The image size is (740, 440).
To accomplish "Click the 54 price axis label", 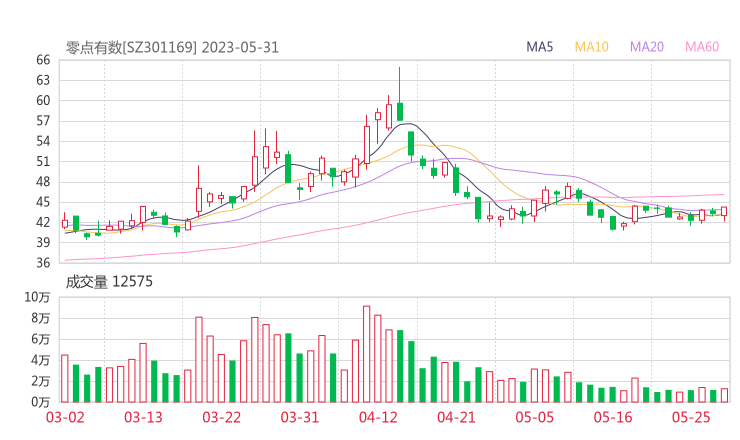I will [x=43, y=141].
